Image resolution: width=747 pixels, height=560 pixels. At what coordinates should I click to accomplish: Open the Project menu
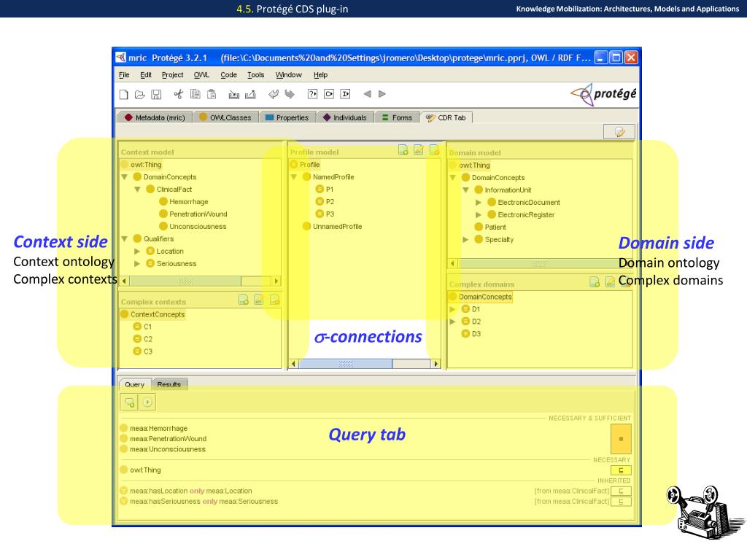click(172, 75)
